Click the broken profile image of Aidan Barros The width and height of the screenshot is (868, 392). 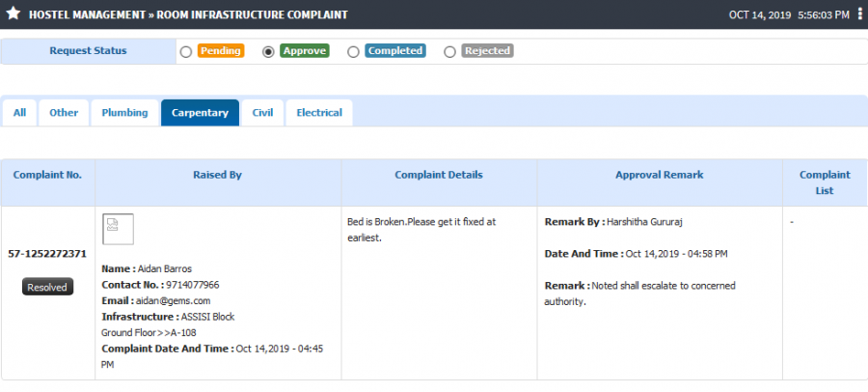[x=118, y=229]
